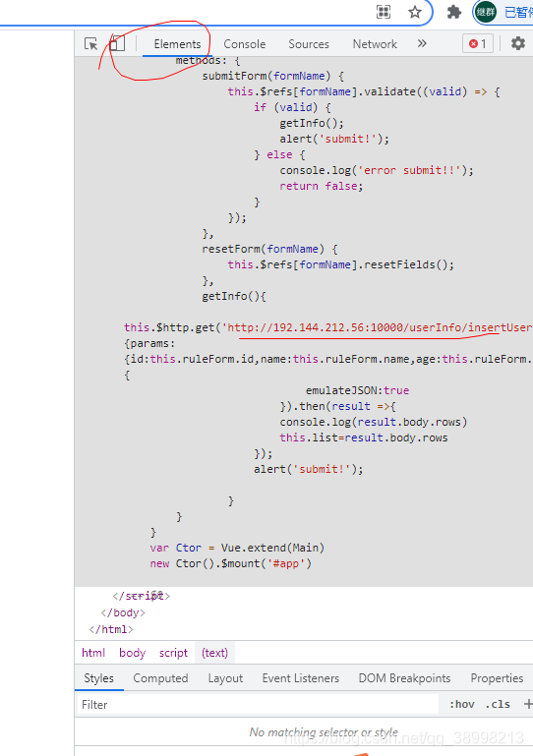Select the Styles pane tab
The width and height of the screenshot is (533, 756).
(x=99, y=678)
